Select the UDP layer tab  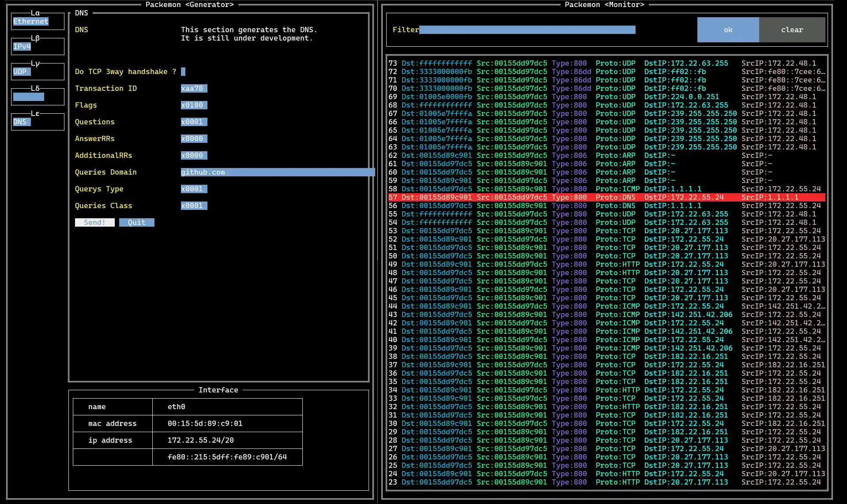click(38, 71)
